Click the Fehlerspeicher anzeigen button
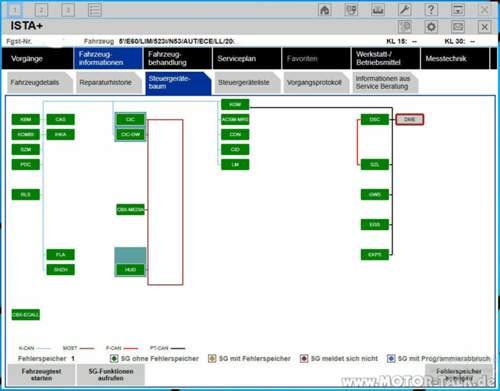This screenshot has width=500, height=391. [x=459, y=375]
